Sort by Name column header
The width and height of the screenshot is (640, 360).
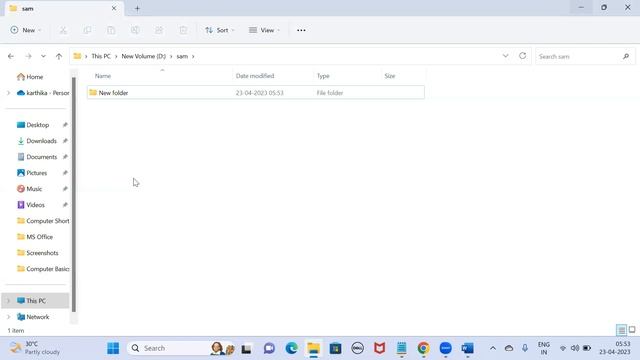click(103, 76)
